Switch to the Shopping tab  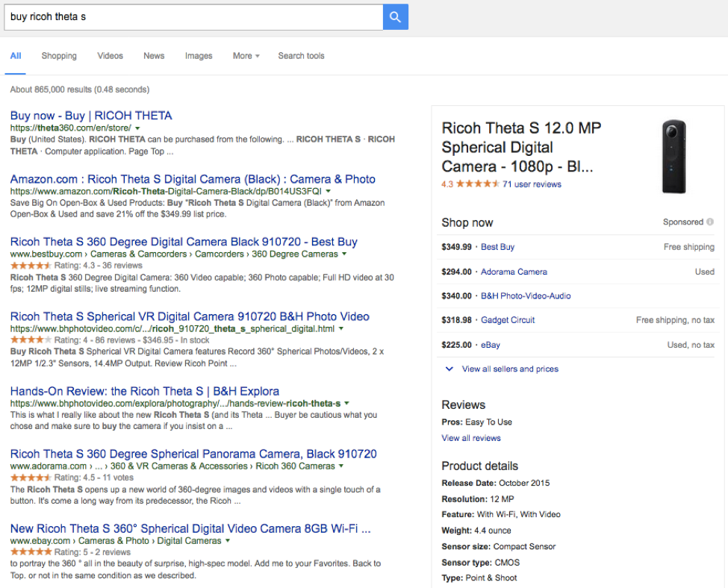[x=59, y=56]
